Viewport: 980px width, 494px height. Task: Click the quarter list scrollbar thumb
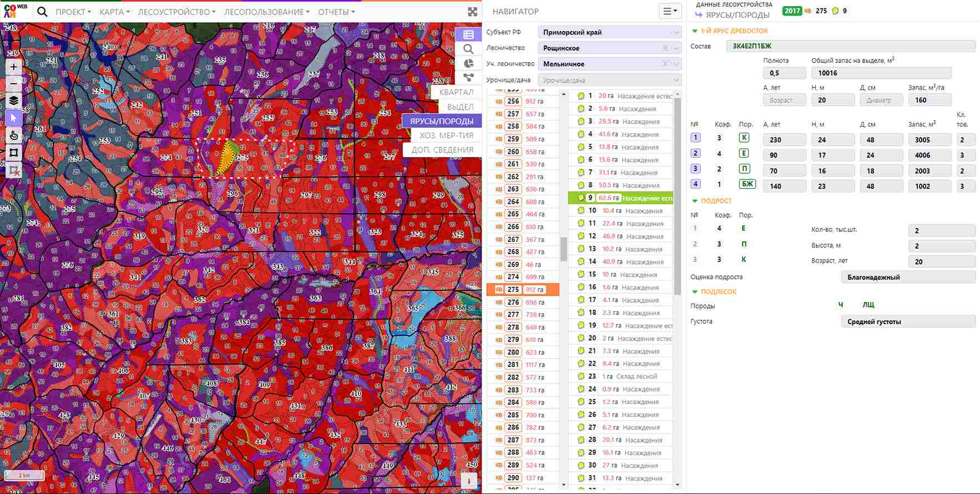(x=564, y=249)
